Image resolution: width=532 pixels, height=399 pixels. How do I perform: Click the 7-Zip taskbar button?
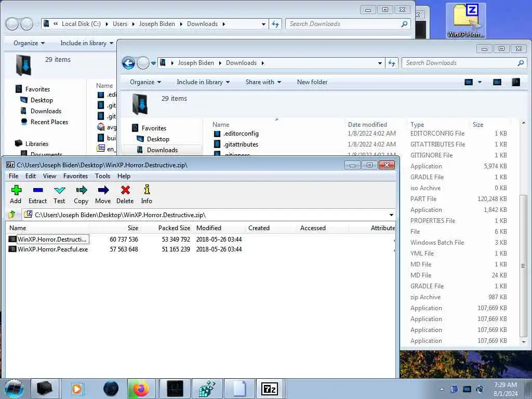point(270,389)
